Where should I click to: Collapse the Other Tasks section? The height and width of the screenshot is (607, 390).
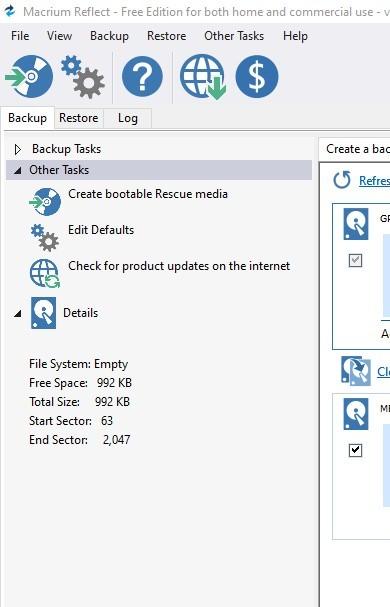pos(17,170)
